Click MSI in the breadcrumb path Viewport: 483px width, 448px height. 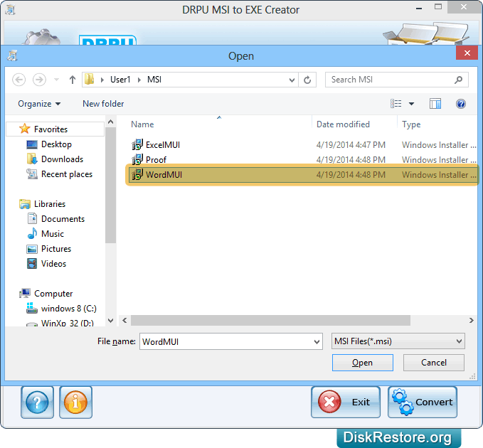coord(154,80)
